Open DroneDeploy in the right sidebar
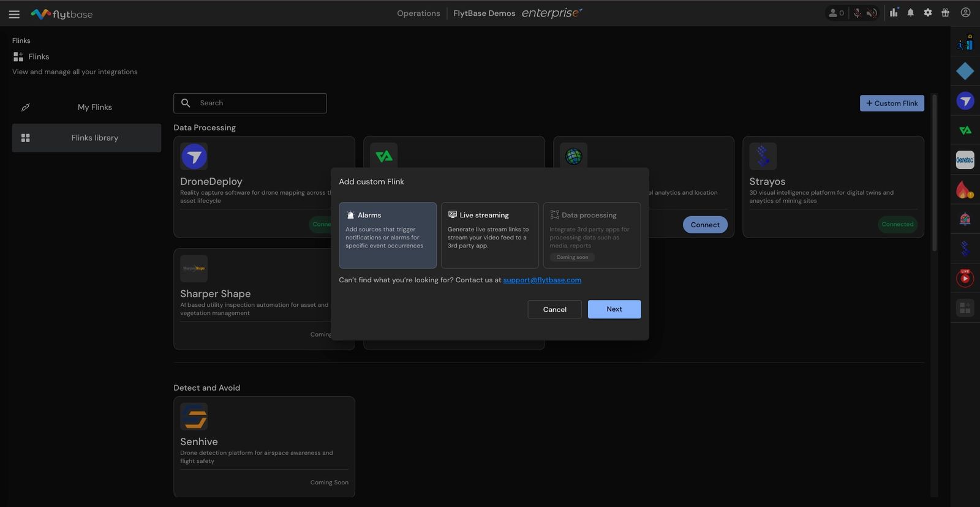 point(965,101)
